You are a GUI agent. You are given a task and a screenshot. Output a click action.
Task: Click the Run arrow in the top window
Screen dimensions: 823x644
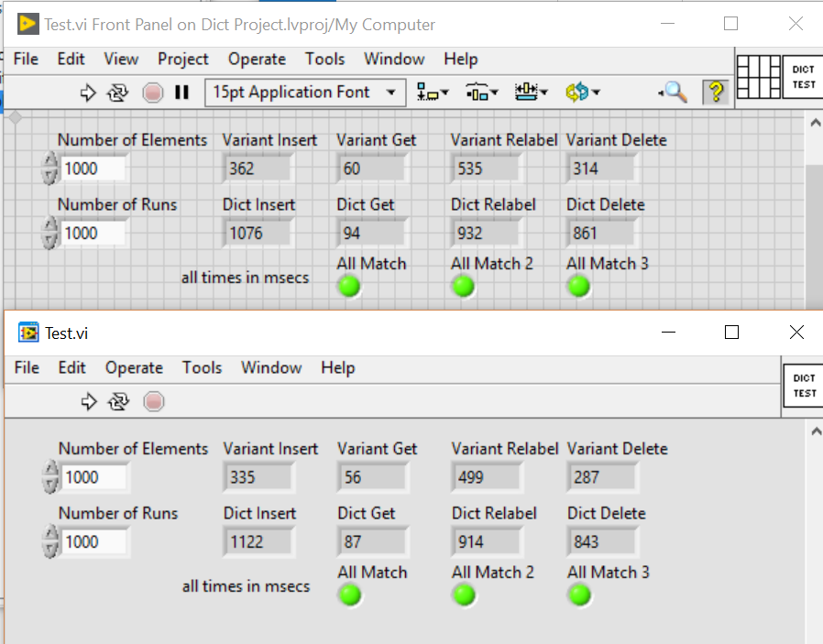[x=88, y=93]
